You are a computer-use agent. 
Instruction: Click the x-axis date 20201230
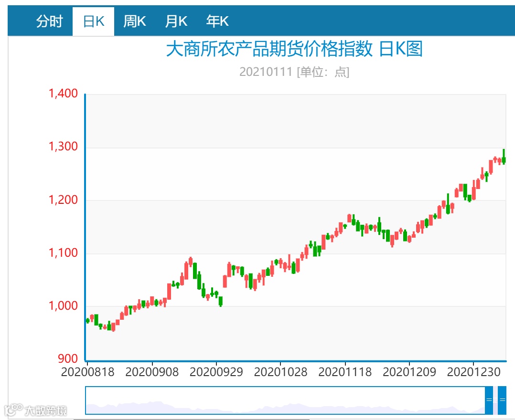coord(473,372)
